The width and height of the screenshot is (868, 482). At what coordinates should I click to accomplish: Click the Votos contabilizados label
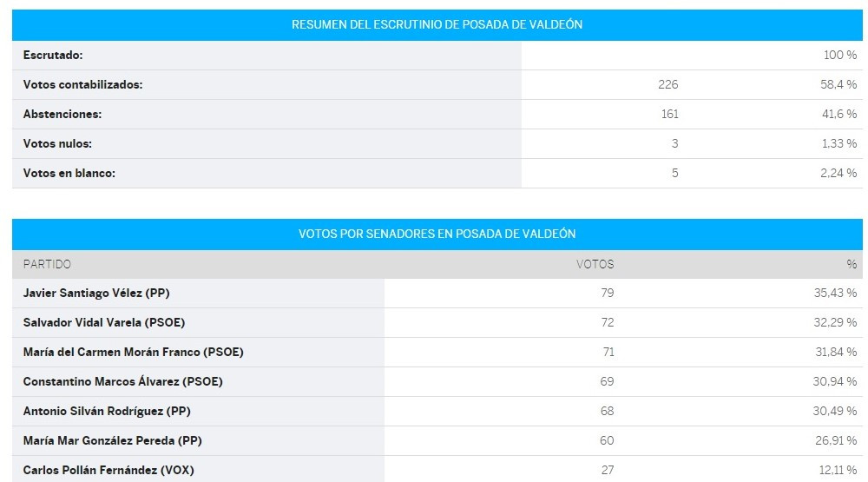82,85
